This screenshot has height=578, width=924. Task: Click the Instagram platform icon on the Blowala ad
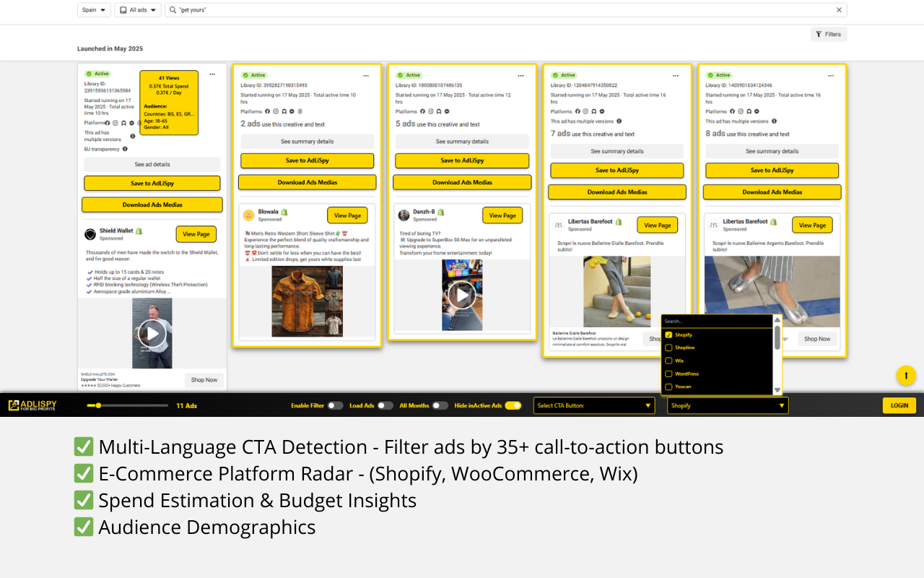point(275,111)
